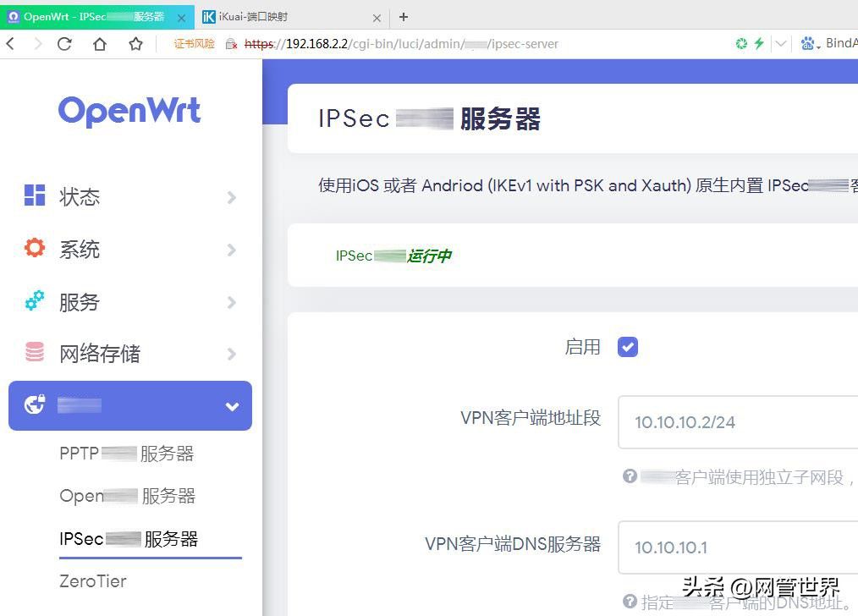The image size is (858, 616).
Task: Edit the VPN客户端DNS服务器 field
Action: 738,547
